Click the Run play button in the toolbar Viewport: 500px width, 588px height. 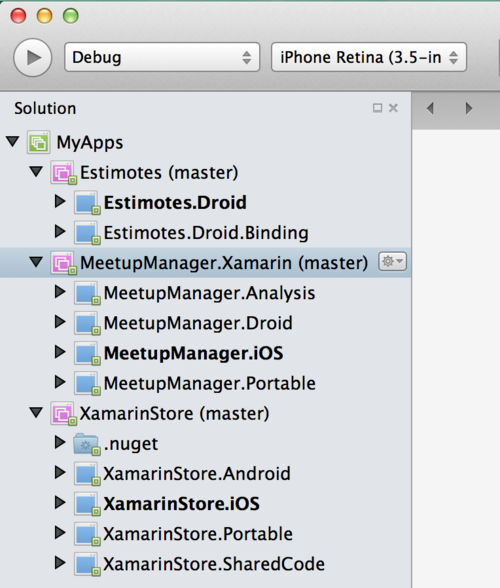point(33,58)
